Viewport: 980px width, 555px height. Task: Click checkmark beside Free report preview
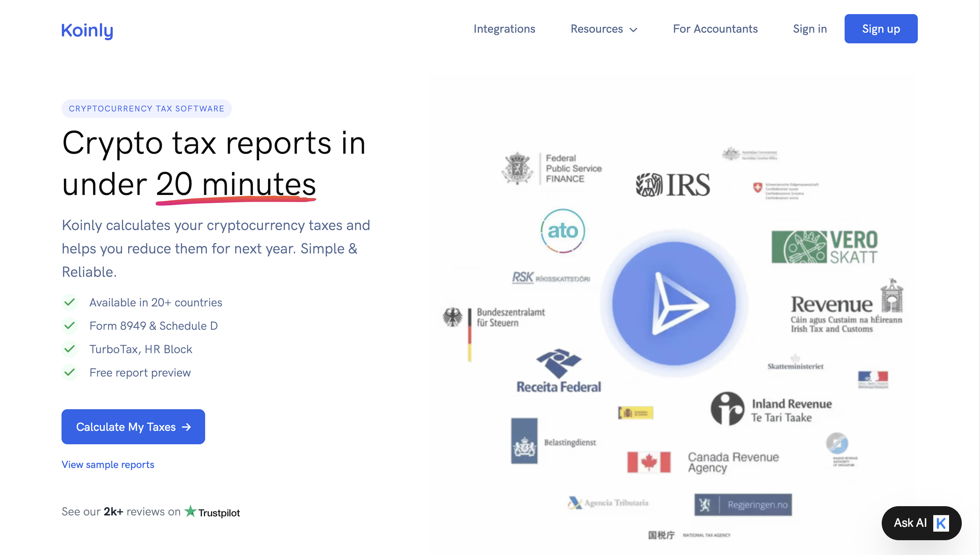70,372
